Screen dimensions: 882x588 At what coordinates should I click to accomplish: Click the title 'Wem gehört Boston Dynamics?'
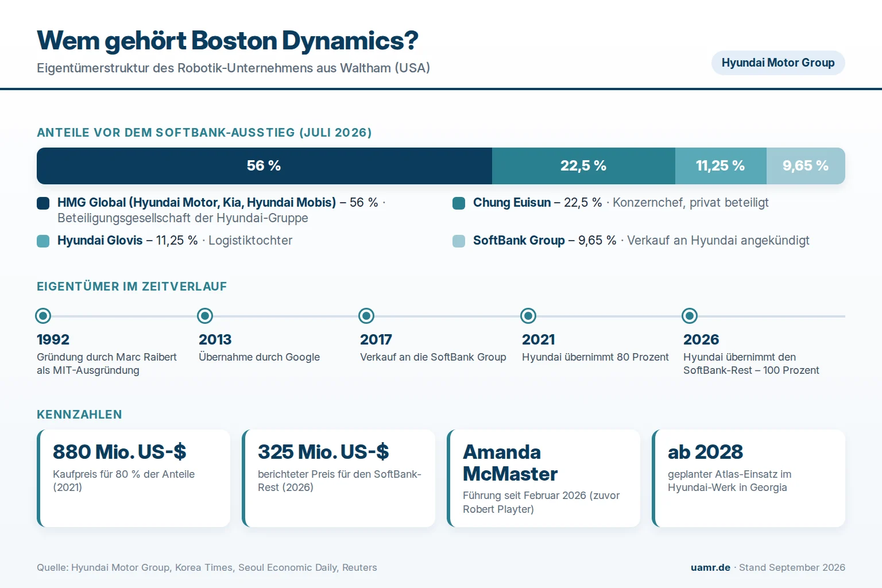pos(227,41)
